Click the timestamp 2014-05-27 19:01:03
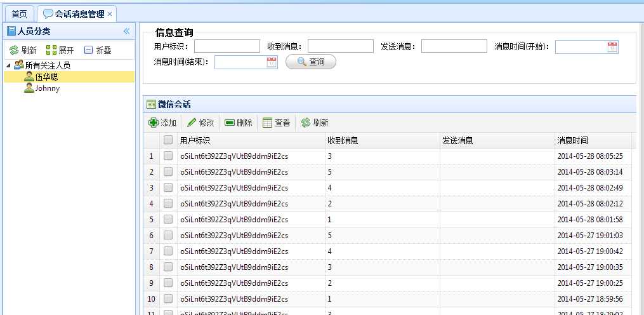644x315 pixels. pyautogui.click(x=590, y=236)
